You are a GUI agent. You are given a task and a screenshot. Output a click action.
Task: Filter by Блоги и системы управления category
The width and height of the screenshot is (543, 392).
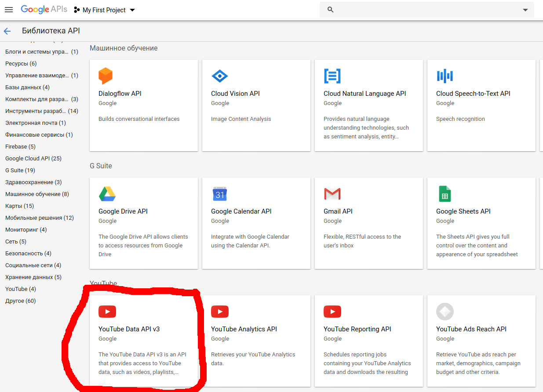click(x=42, y=51)
